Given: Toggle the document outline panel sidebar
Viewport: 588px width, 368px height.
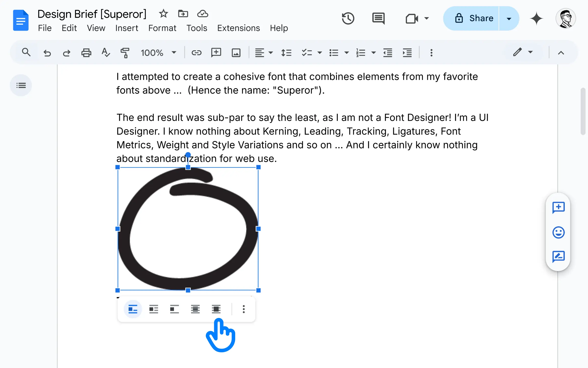Looking at the screenshot, I should (x=21, y=85).
